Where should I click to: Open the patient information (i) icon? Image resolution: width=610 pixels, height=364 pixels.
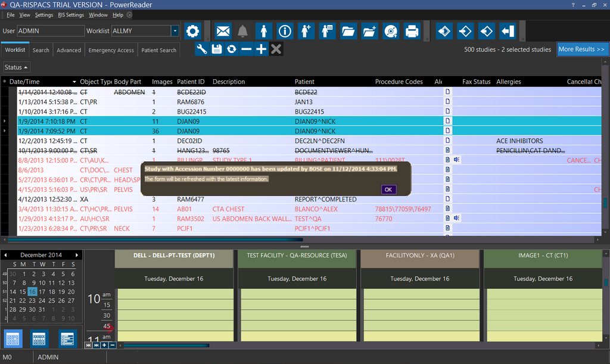[x=285, y=31]
